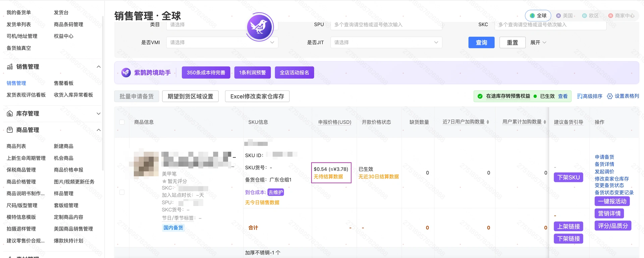Expand the filters with 展开
Viewport: 644px width, 258px height.
(538, 43)
